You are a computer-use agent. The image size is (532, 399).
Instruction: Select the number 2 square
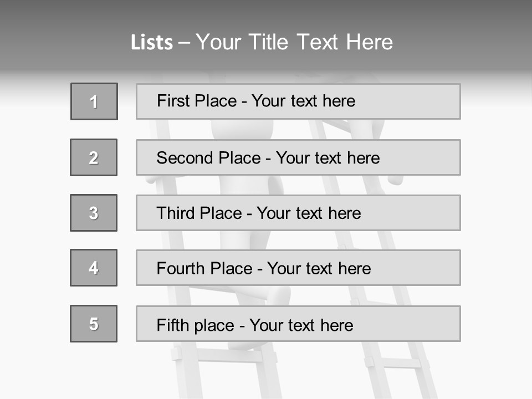94,157
